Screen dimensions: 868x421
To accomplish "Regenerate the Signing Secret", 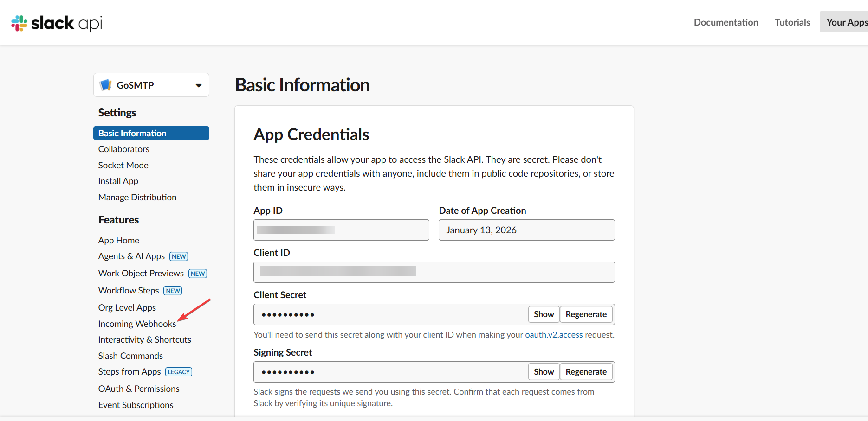I will [x=586, y=371].
